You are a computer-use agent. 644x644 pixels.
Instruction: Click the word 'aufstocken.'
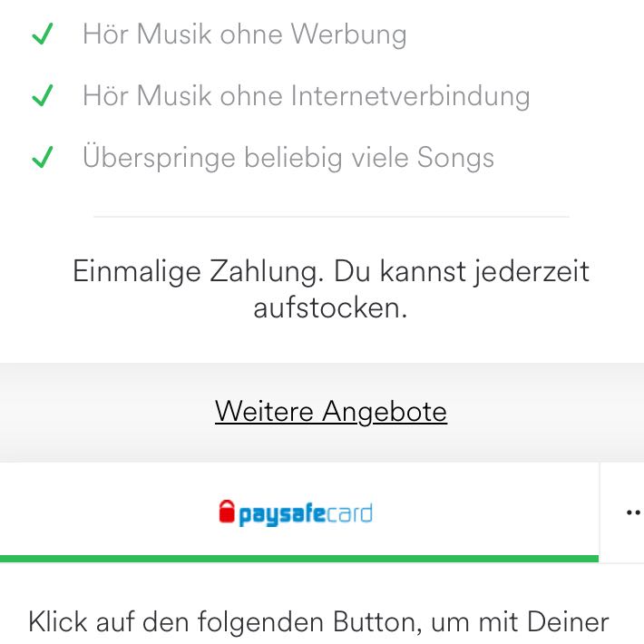point(330,307)
